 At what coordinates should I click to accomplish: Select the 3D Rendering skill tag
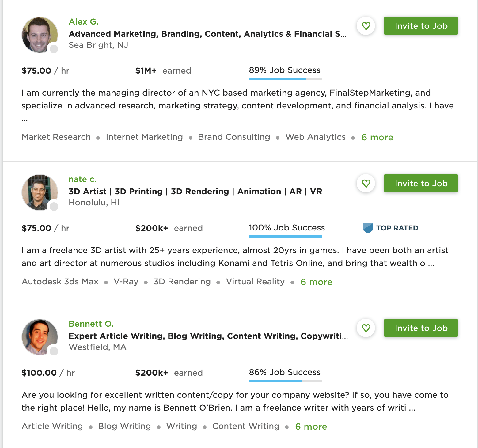(182, 281)
